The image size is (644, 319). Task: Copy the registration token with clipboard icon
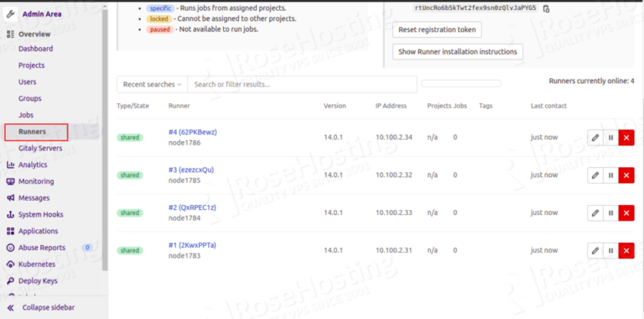(x=546, y=8)
